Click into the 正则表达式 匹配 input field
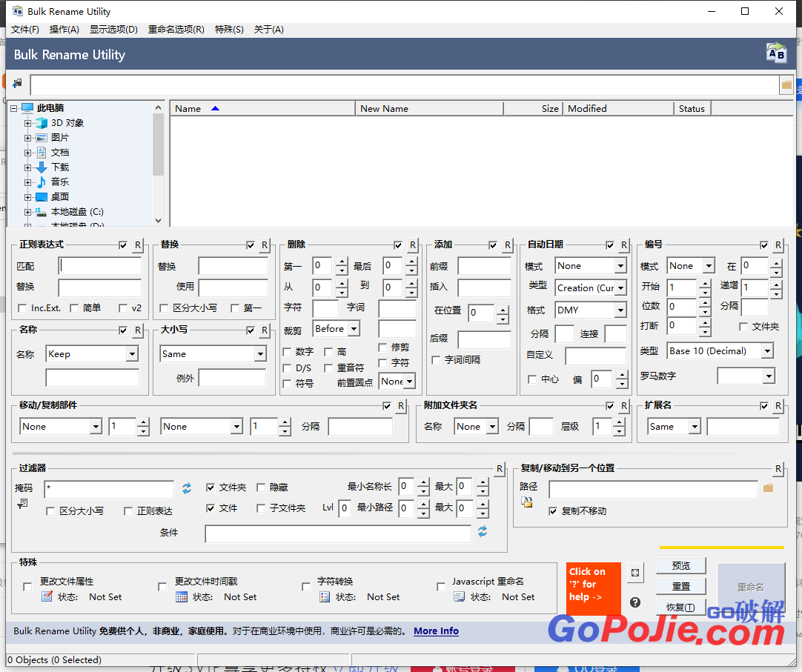The width and height of the screenshot is (802, 672). click(x=100, y=266)
